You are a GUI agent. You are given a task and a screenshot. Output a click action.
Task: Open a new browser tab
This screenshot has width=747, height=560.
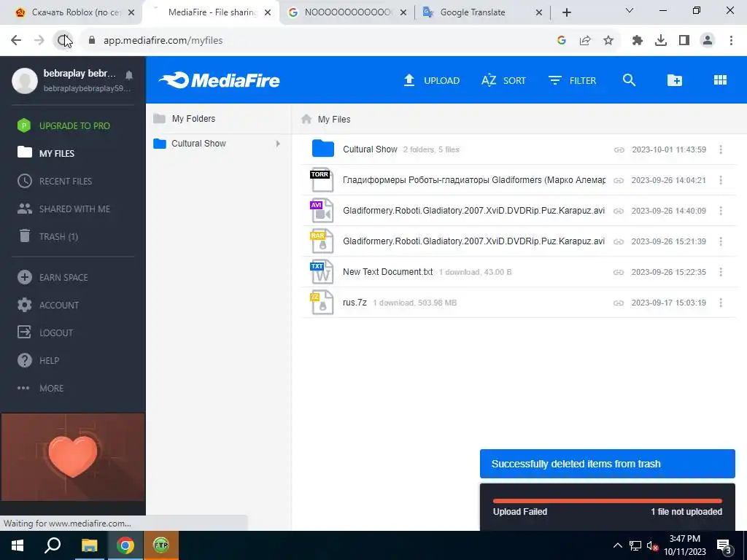click(566, 12)
